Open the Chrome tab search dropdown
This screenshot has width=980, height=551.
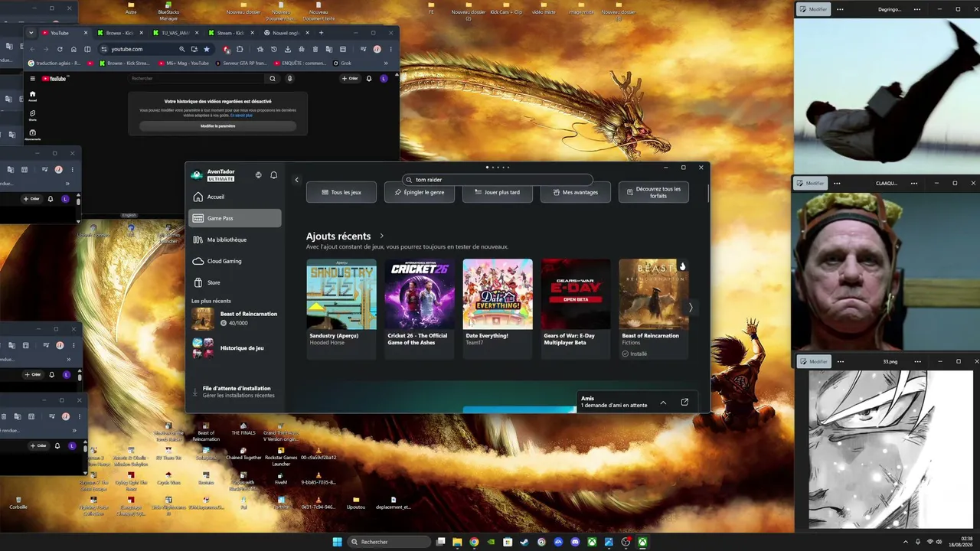(31, 33)
